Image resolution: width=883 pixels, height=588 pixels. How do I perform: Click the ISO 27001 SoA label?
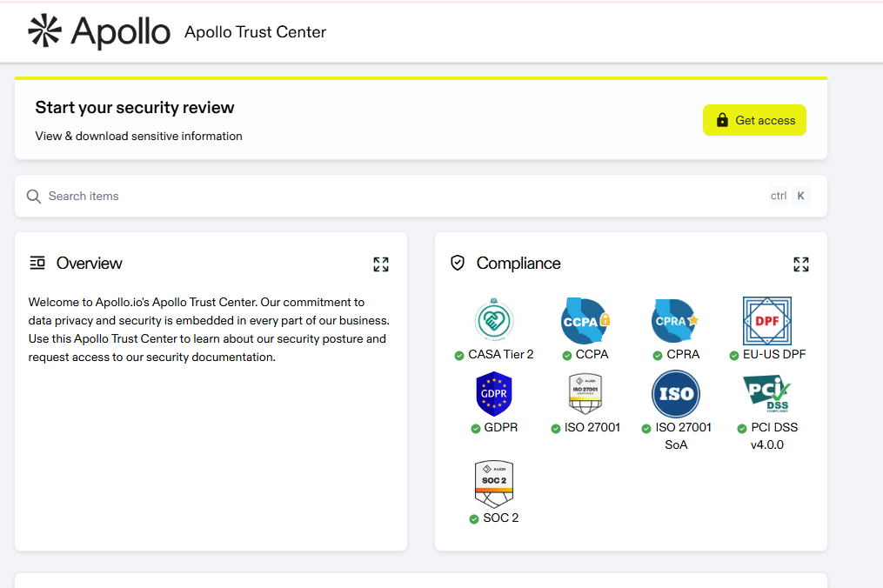pyautogui.click(x=683, y=436)
